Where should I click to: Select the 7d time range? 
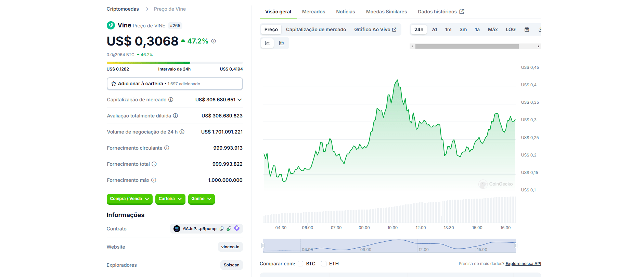(434, 29)
